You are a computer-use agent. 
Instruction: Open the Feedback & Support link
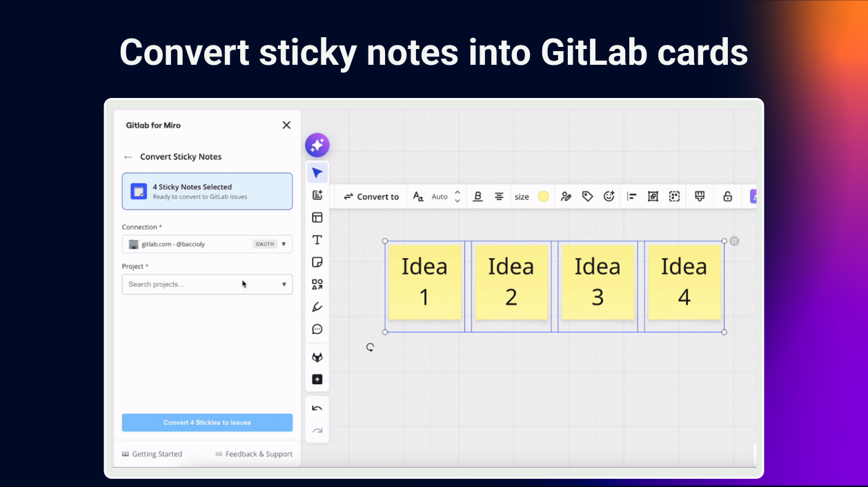click(254, 454)
